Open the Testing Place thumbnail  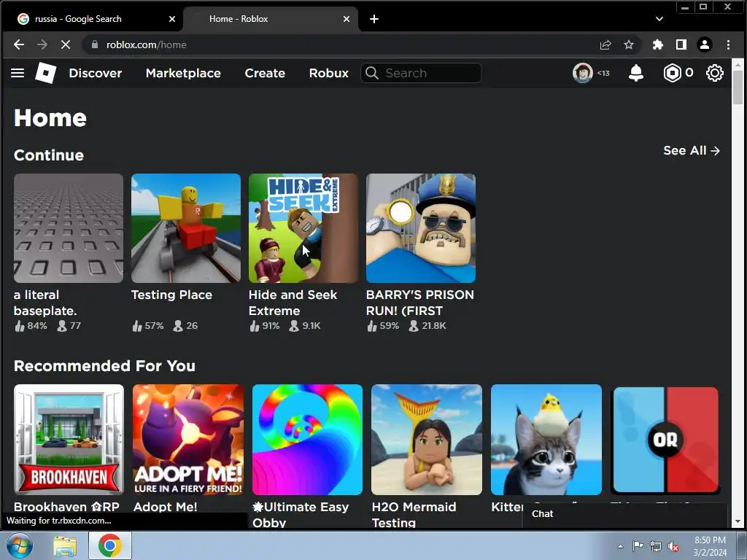186,228
